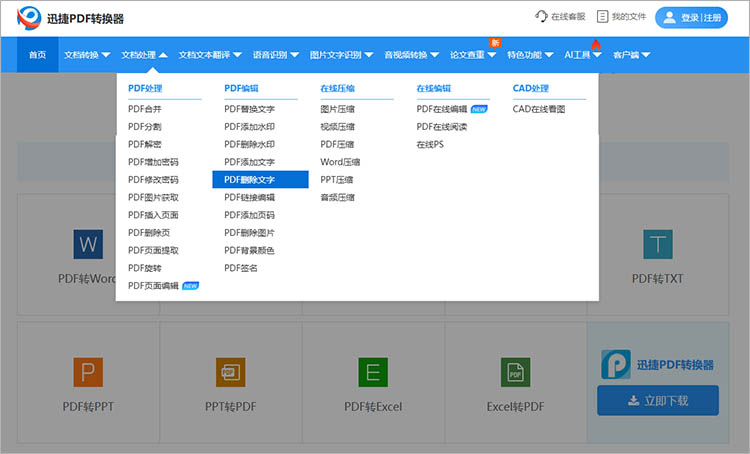
Task: Choose PDF增加密码 option
Action: [153, 162]
